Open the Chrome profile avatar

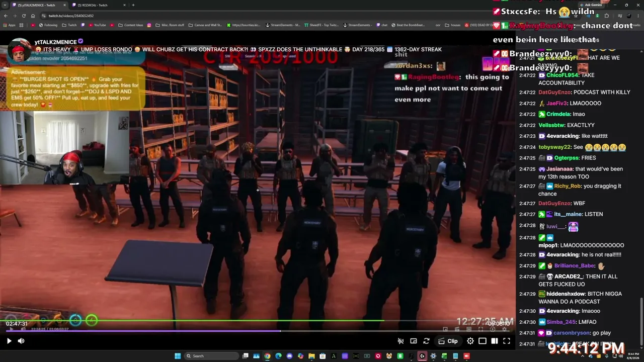pos(629,16)
